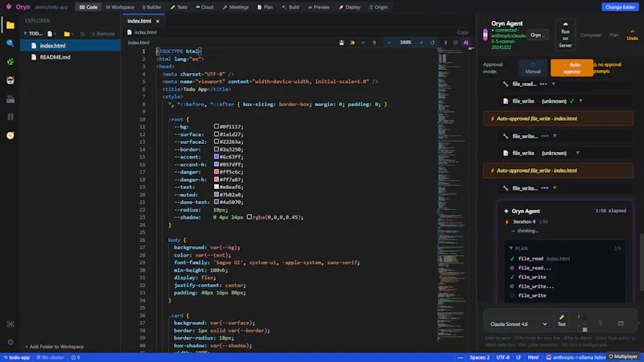The height and width of the screenshot is (362, 644).
Task: Open the Explorer folder icon in sidebar
Action: (10, 26)
